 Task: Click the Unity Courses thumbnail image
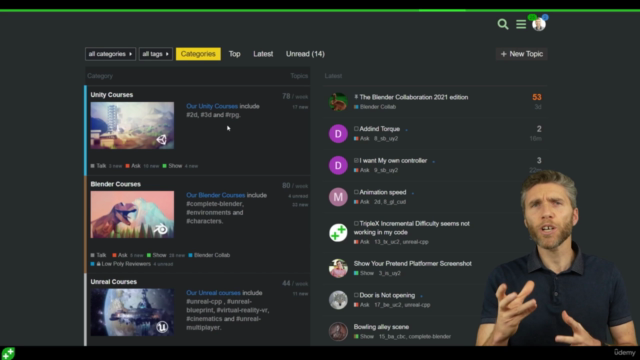click(132, 125)
